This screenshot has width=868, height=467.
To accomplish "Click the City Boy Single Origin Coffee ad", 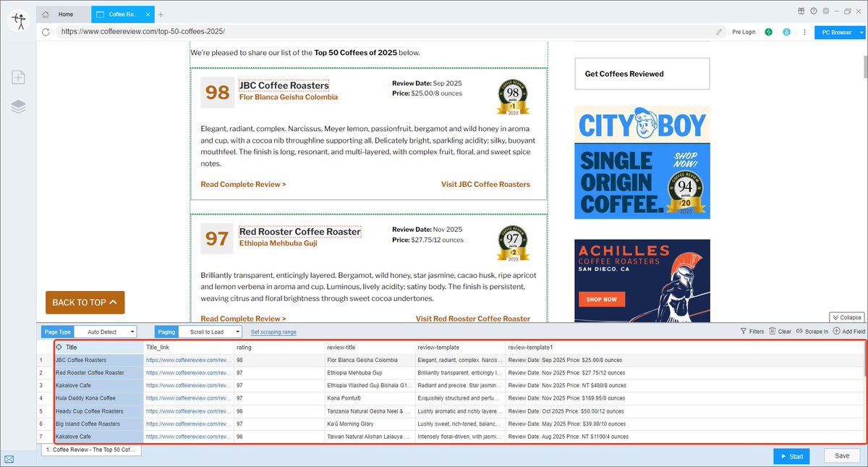I will pos(642,162).
